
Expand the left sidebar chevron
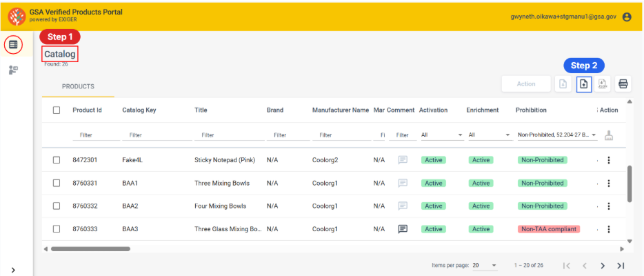click(x=13, y=270)
